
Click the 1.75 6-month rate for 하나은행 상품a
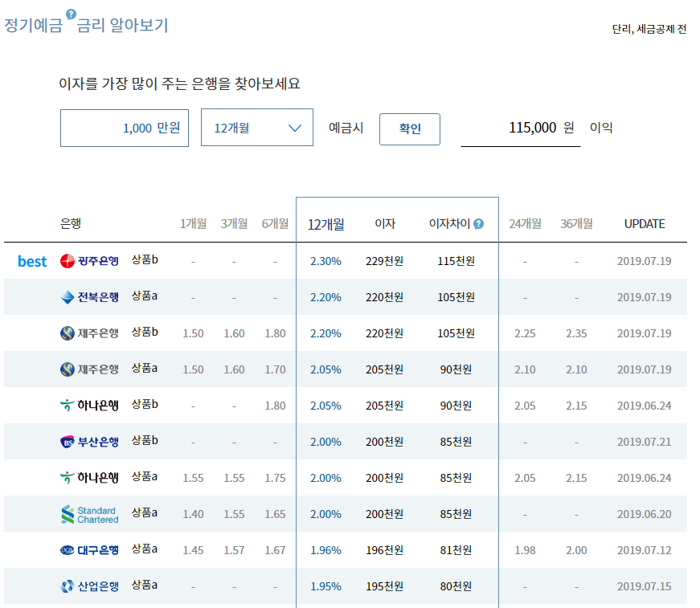[x=275, y=478]
